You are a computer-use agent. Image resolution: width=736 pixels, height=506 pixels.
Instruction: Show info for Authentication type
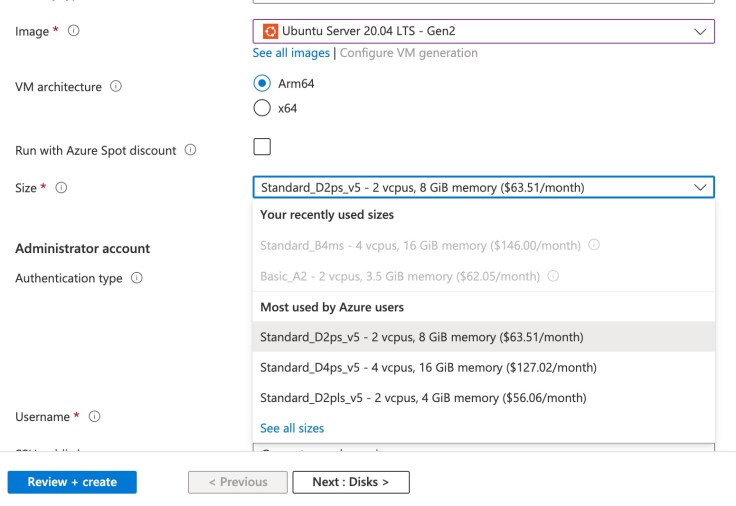[x=137, y=278]
